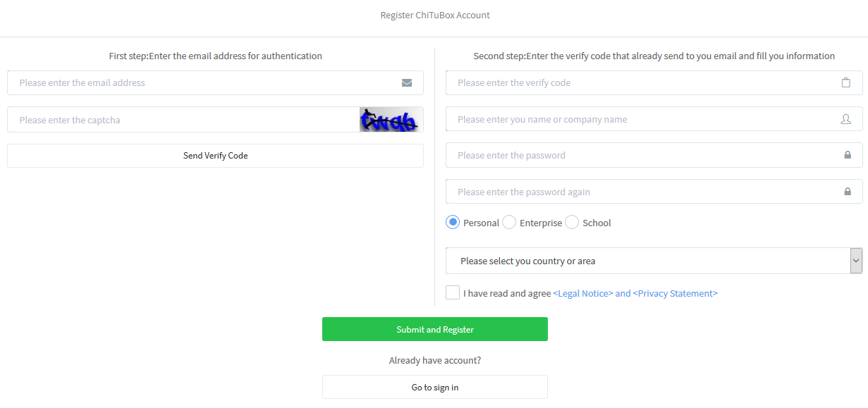Screen dimensions: 868x408
Task: Click the envelope icon in email field
Action: (407, 82)
